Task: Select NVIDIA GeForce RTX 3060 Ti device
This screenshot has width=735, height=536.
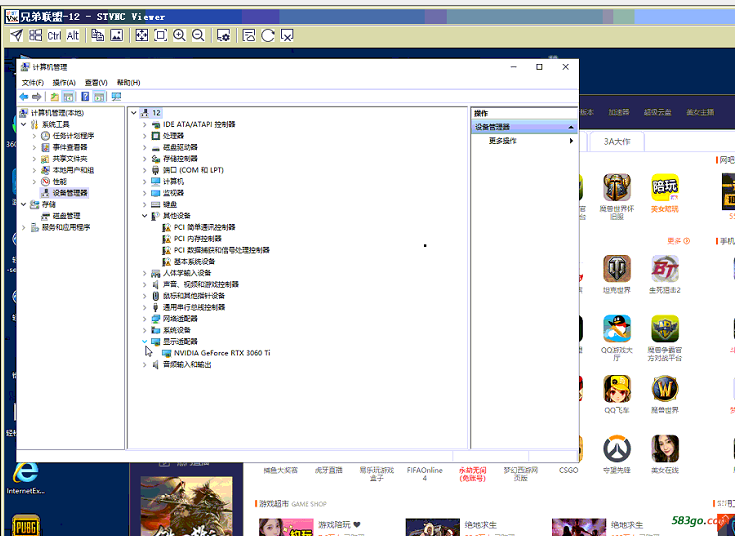Action: pos(222,353)
